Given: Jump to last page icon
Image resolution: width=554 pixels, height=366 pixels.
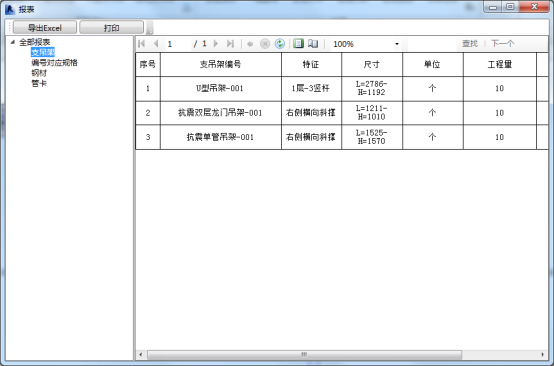Looking at the screenshot, I should click(x=230, y=44).
